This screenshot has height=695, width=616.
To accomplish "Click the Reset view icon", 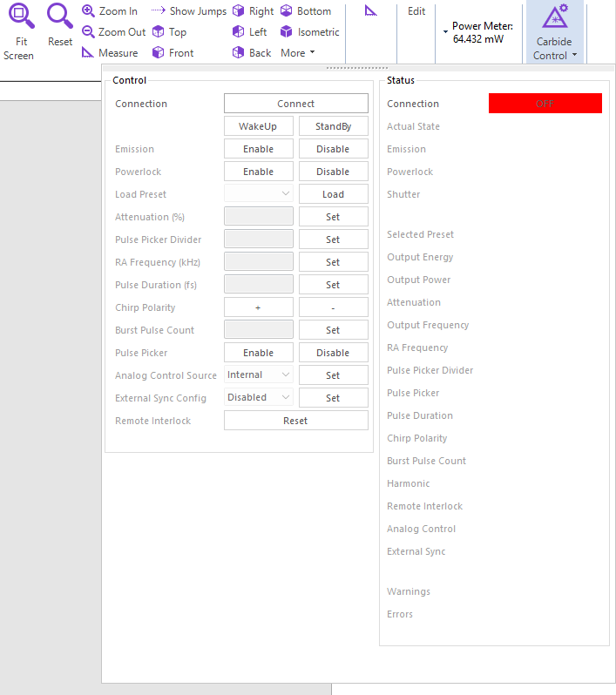I will pyautogui.click(x=59, y=17).
